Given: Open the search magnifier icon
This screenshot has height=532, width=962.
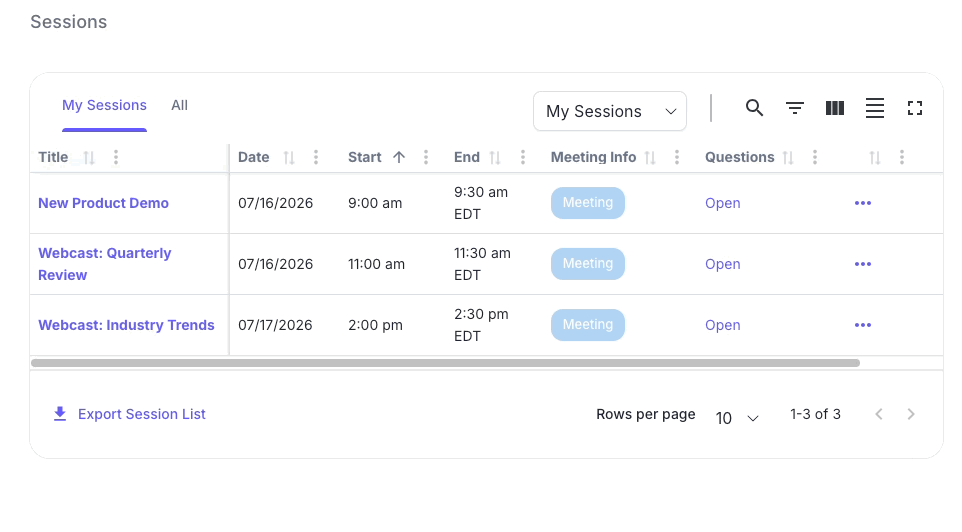Looking at the screenshot, I should pos(754,108).
